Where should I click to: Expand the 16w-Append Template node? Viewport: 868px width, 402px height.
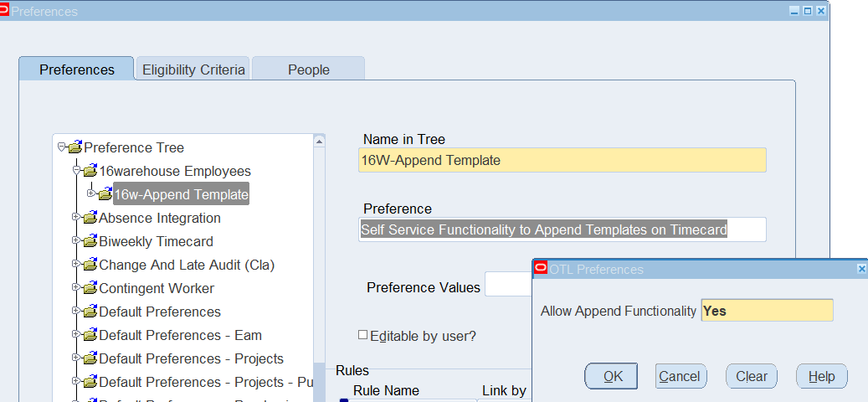click(x=91, y=194)
